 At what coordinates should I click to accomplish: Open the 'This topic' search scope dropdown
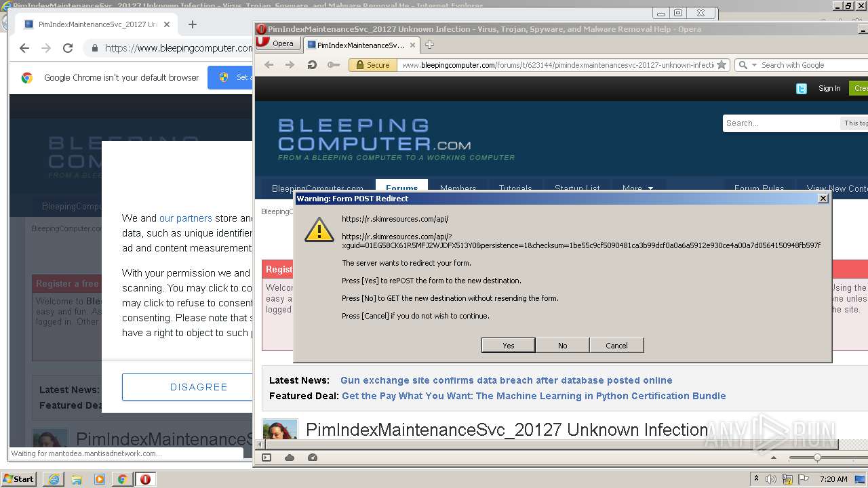click(x=855, y=123)
